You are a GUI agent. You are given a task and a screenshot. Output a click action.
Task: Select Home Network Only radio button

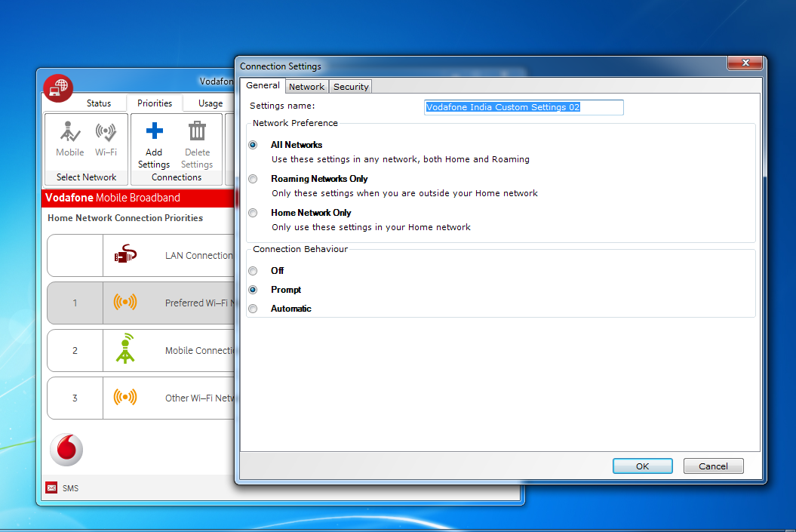253,213
